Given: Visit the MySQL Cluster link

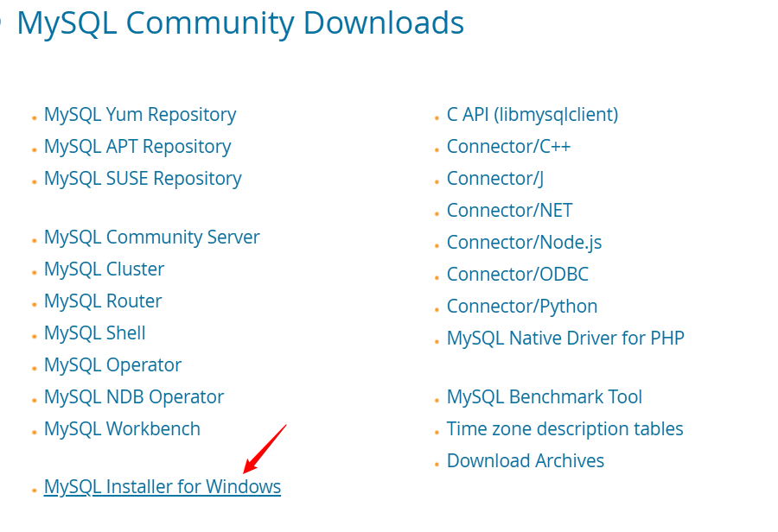Looking at the screenshot, I should click(x=105, y=269).
